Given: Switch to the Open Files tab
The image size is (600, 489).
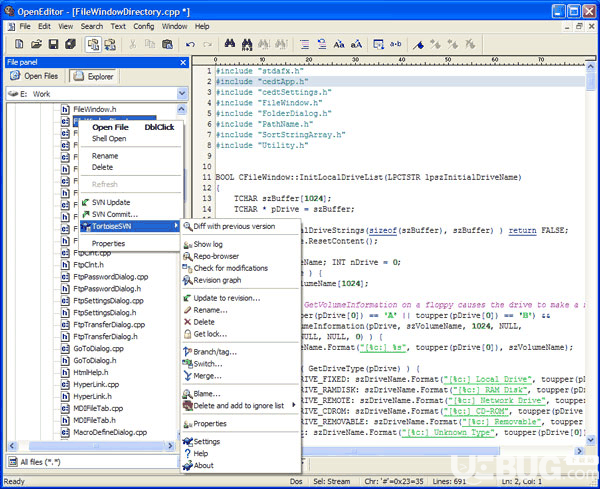Looking at the screenshot, I should [34, 76].
